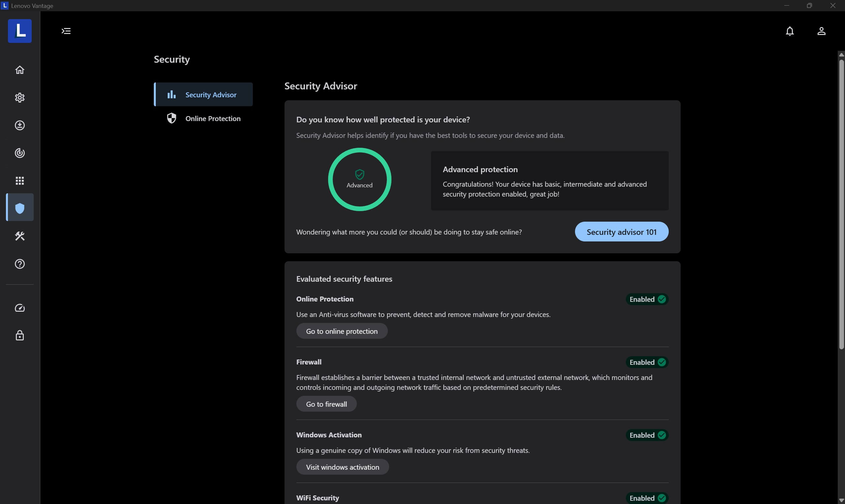
Task: Open the system update download icon
Action: click(20, 125)
